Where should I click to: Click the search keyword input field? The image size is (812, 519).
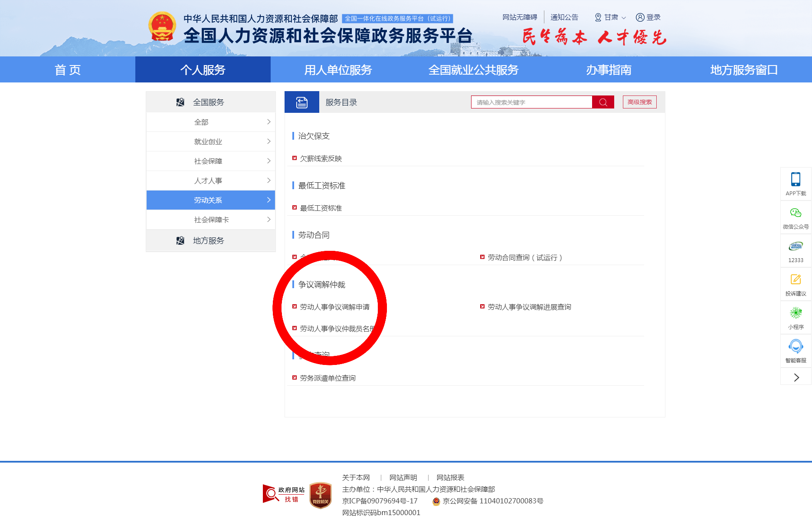click(531, 102)
